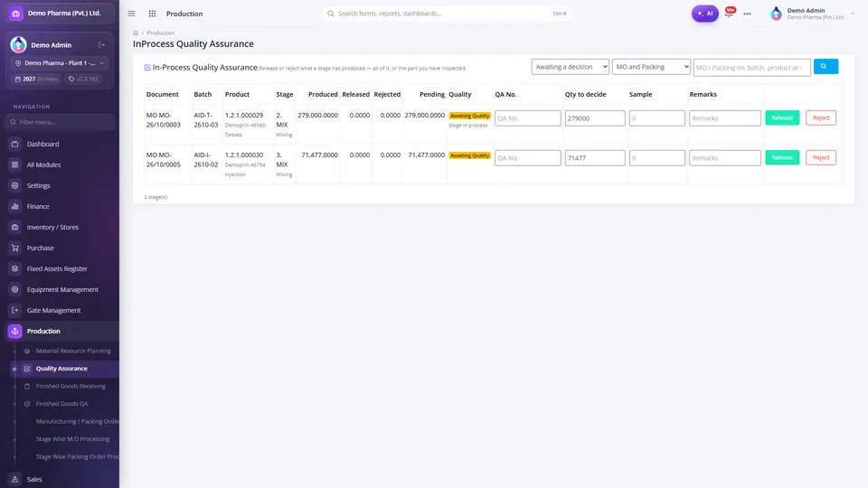
Task: Click product code 1.2.1.000030
Action: pos(244,155)
